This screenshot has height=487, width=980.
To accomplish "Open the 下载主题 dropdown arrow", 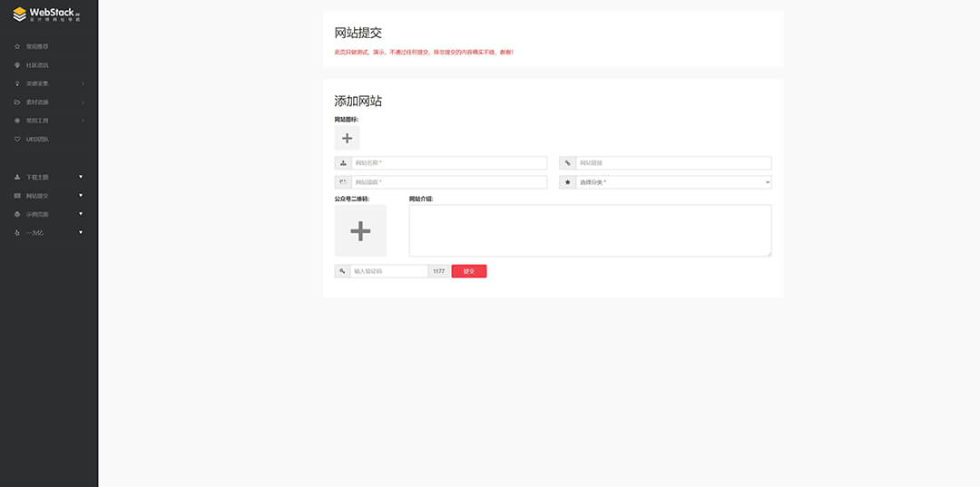I will [x=81, y=177].
